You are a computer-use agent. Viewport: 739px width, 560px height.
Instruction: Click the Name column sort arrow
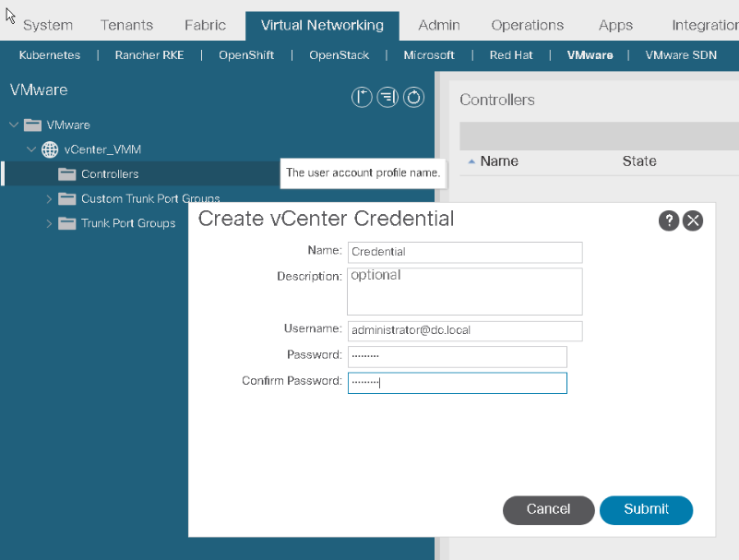coord(471,161)
